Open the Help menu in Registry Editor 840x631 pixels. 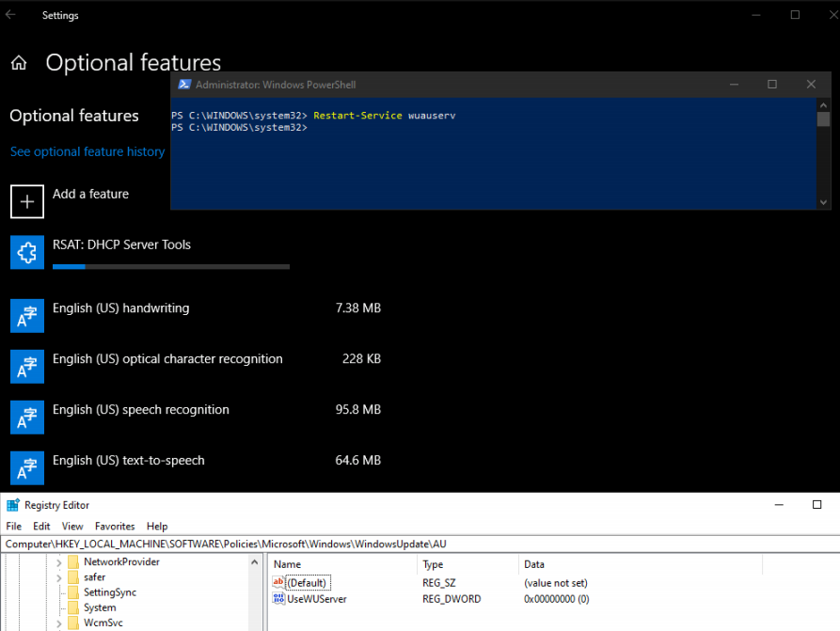point(157,526)
